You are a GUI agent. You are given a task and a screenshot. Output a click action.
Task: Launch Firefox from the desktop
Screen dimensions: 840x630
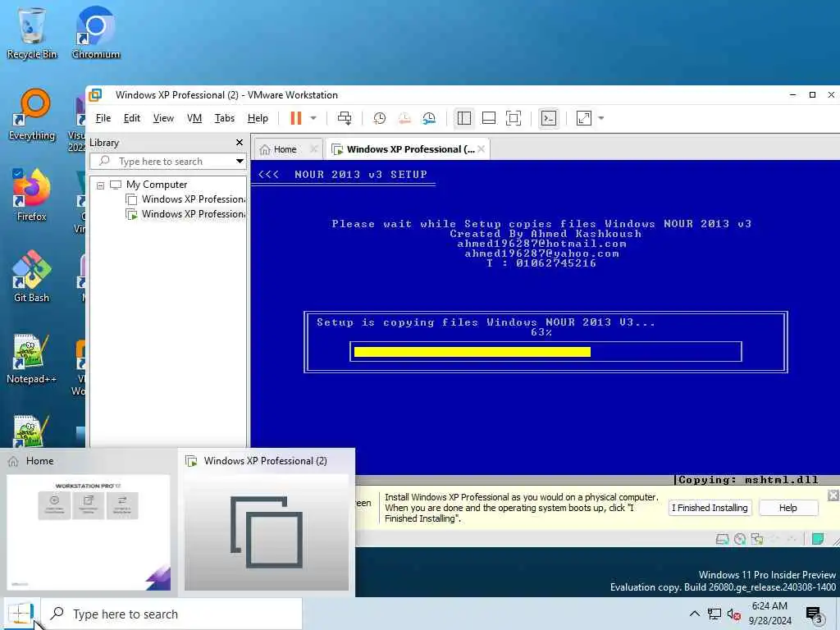(x=32, y=194)
